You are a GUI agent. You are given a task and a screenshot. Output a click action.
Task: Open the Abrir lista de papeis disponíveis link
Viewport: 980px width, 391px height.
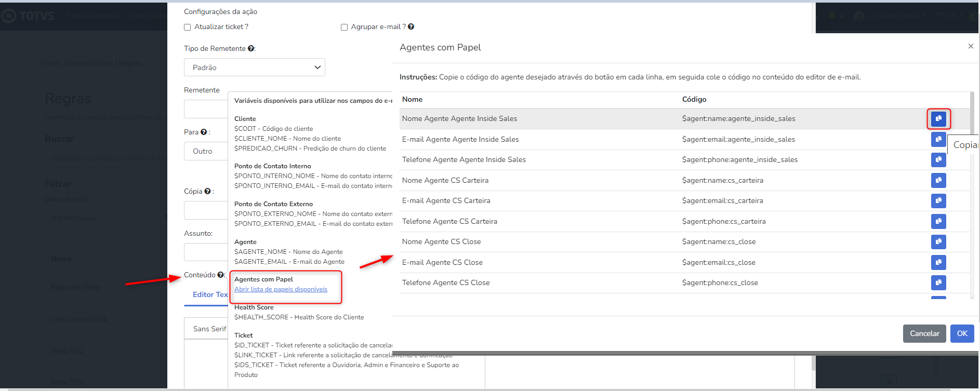coord(281,289)
